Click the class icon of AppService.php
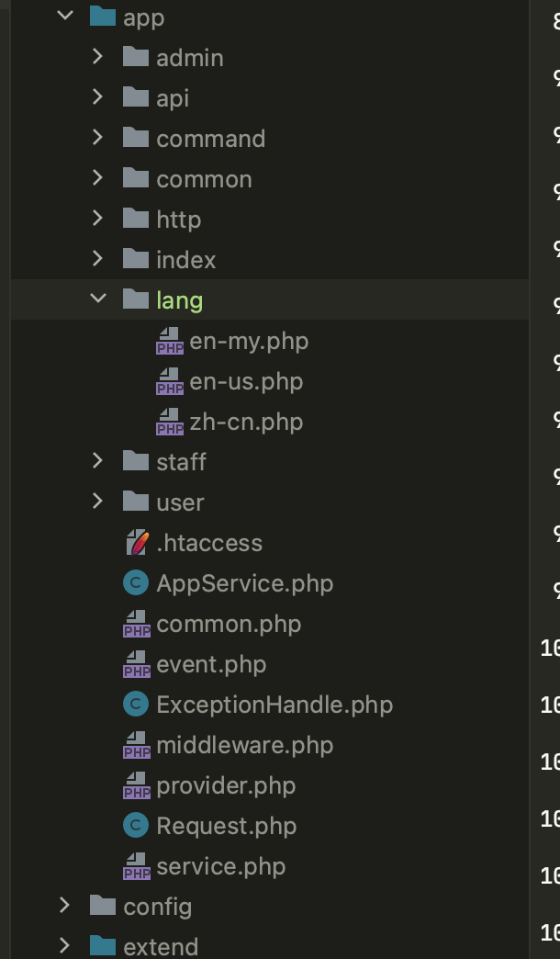Screen dimensions: 560x959 tap(136, 582)
